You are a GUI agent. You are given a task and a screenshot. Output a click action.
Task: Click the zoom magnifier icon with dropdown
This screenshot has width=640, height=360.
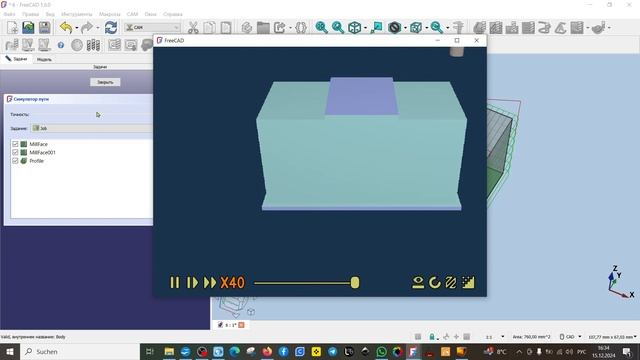436,27
